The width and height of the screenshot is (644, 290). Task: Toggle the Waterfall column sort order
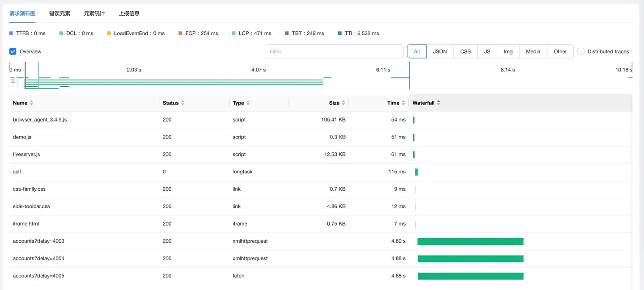[x=438, y=103]
